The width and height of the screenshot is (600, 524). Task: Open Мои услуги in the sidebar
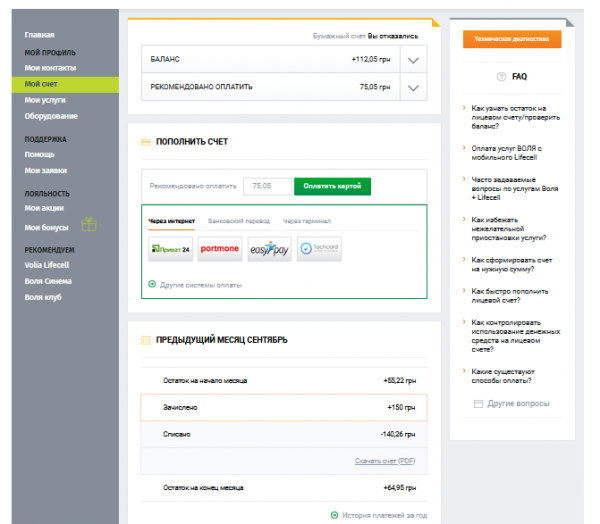click(x=45, y=100)
